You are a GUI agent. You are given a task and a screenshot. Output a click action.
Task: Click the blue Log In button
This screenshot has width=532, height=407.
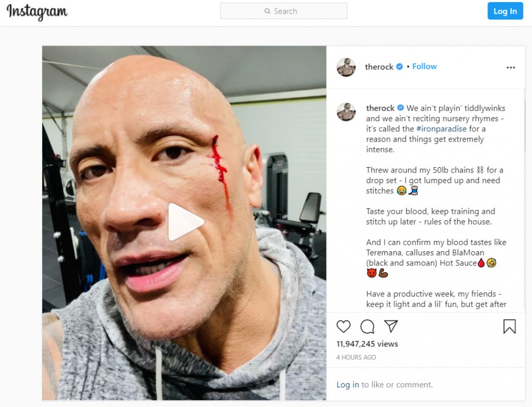click(505, 11)
